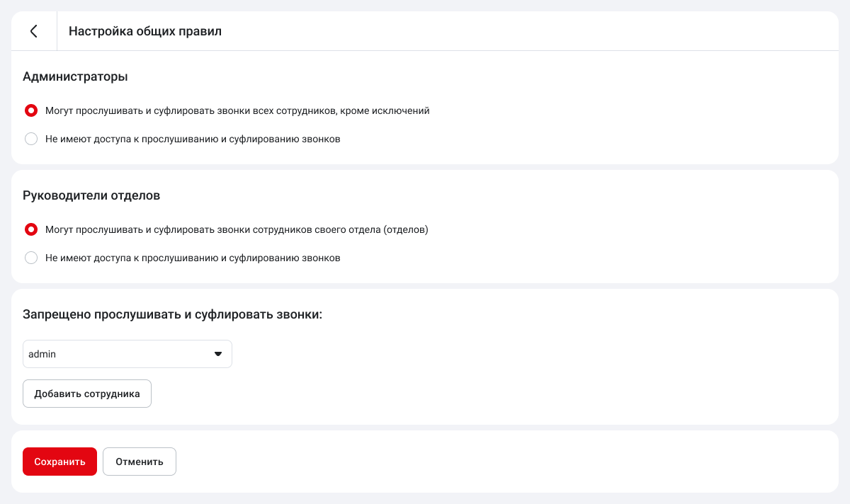The height and width of the screenshot is (504, 850).
Task: Click label 'Могут прослушивать... своего отдела (отделов)'
Action: coord(237,229)
